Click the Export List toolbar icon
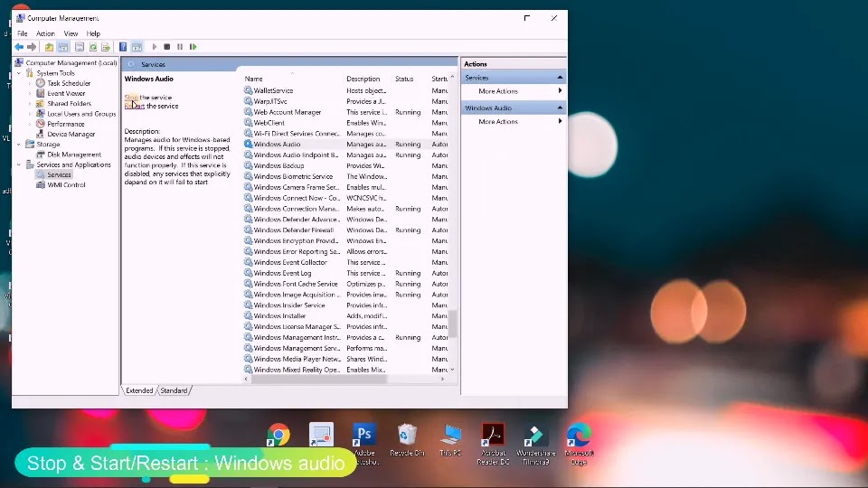 coord(106,47)
